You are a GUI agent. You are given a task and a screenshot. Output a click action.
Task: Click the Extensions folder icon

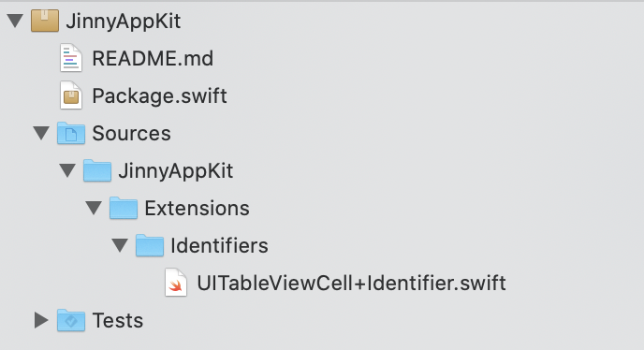124,208
